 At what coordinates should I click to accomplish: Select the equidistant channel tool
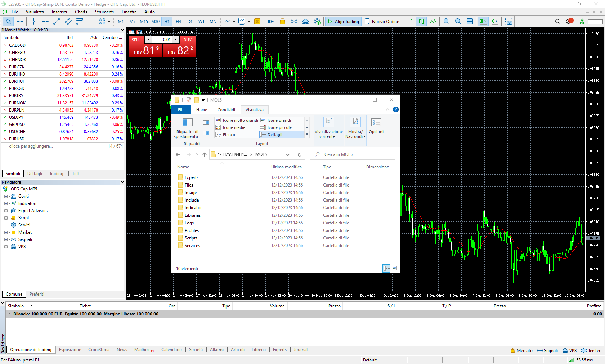[x=68, y=22]
